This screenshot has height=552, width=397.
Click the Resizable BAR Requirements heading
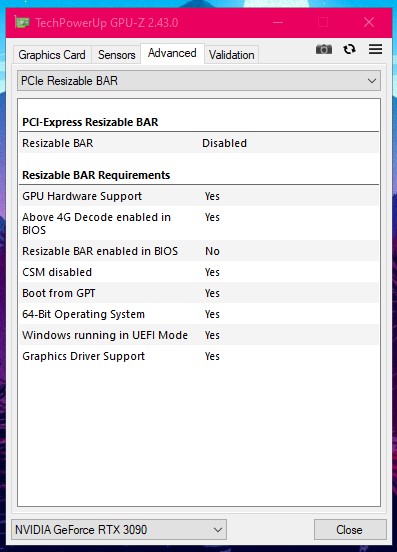point(96,175)
